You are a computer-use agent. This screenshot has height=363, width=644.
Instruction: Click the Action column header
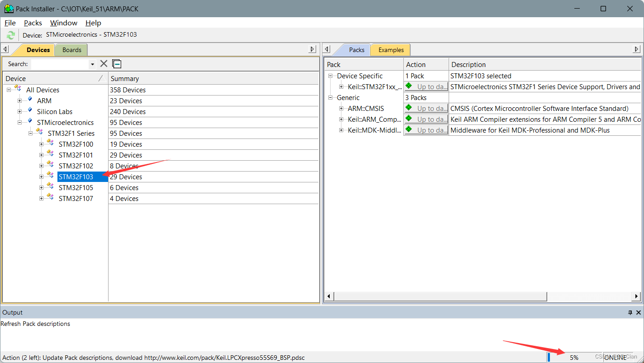tap(426, 64)
